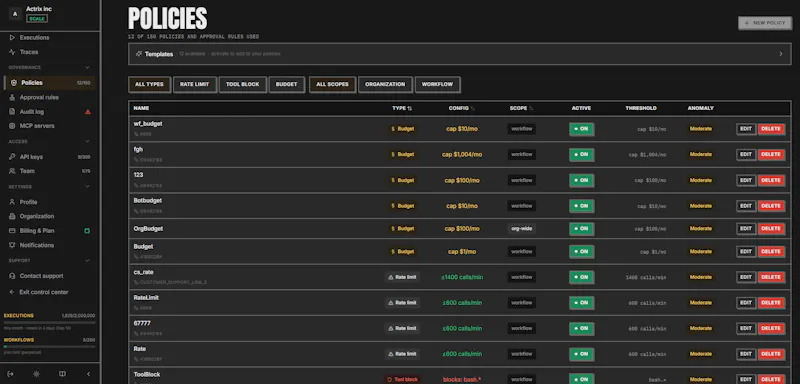Toggle theme with the sun icon
Viewport: 800px width, 384px height.
[36, 374]
